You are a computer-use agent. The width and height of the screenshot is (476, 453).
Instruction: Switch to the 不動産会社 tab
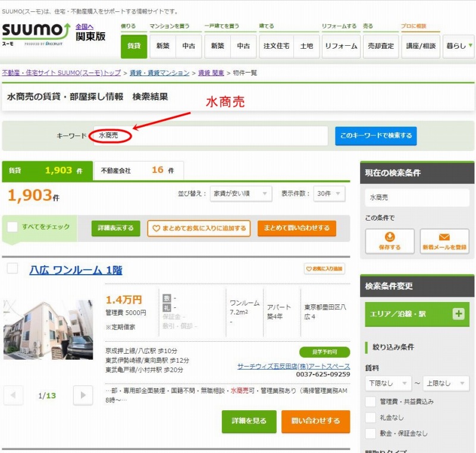[137, 170]
